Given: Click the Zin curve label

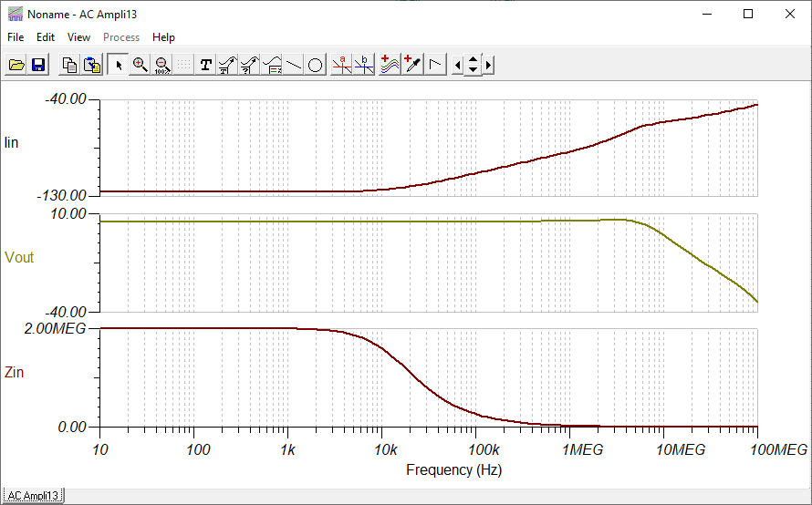Looking at the screenshot, I should 14,372.
